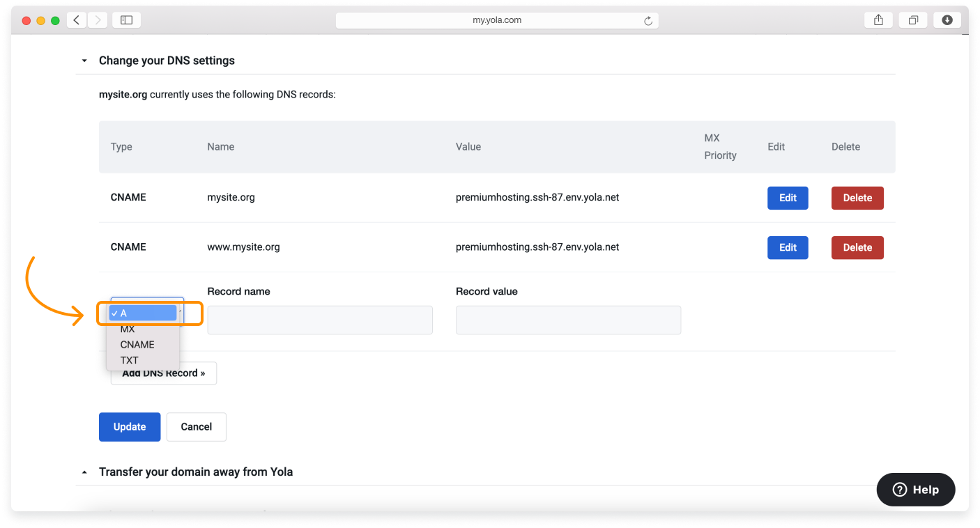Click the forward navigation arrow

pyautogui.click(x=98, y=20)
